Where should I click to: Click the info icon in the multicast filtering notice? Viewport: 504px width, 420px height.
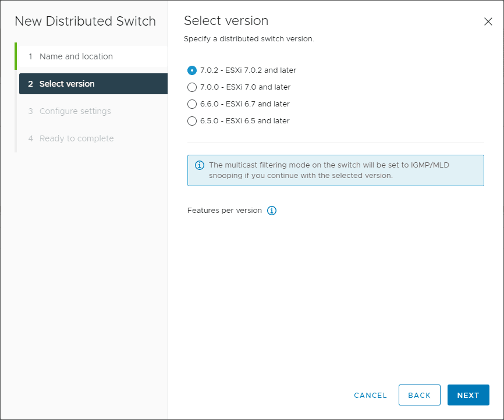click(200, 166)
